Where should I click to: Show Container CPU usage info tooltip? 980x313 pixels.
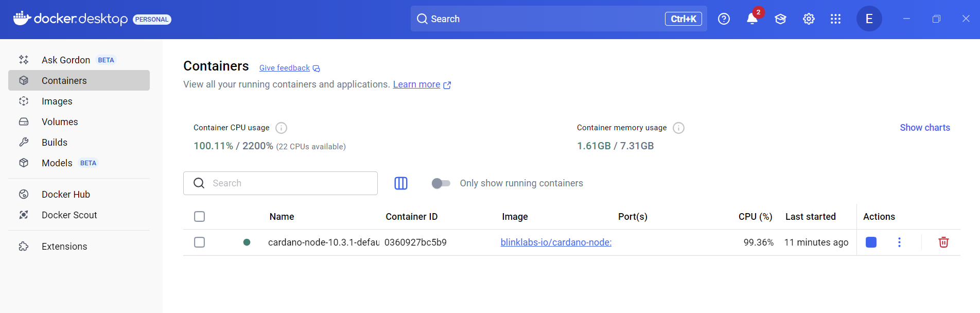281,128
